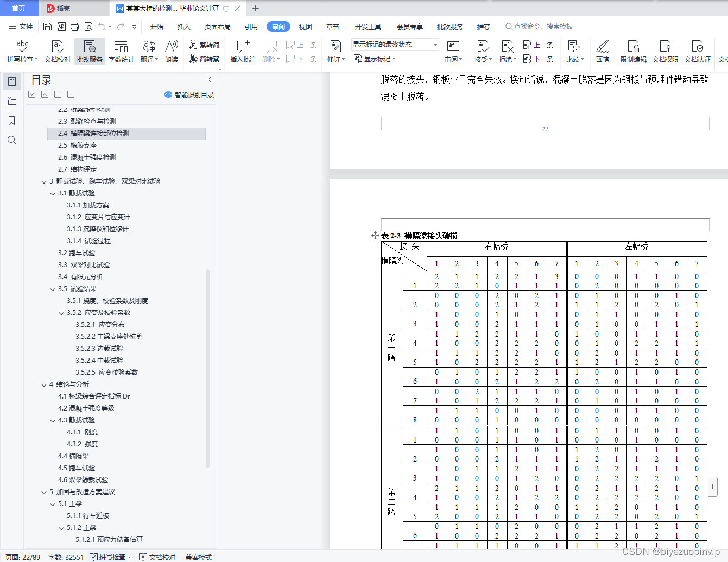Open document certification (文档认证)

(x=697, y=52)
